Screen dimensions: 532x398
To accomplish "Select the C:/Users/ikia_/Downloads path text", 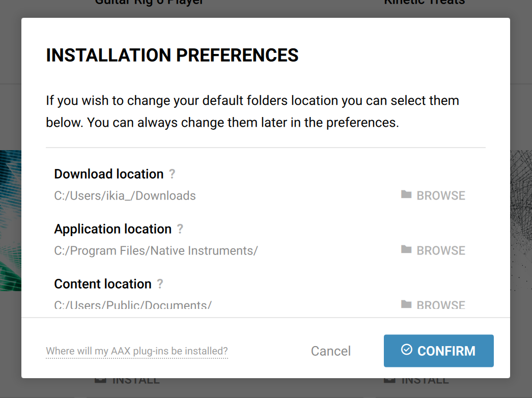I will point(125,196).
